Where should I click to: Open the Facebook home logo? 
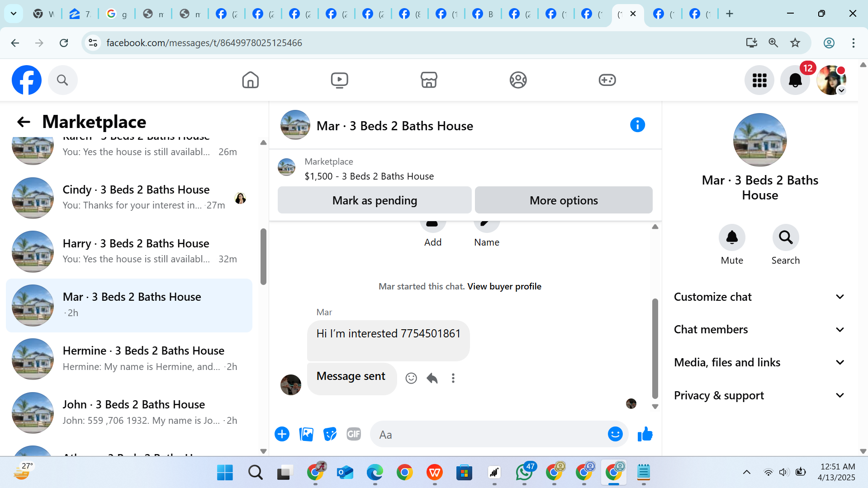[27, 80]
